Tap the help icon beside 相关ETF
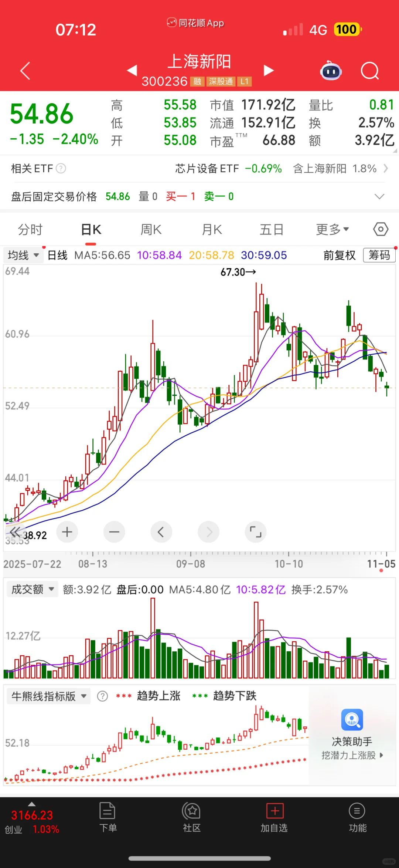 pyautogui.click(x=61, y=169)
